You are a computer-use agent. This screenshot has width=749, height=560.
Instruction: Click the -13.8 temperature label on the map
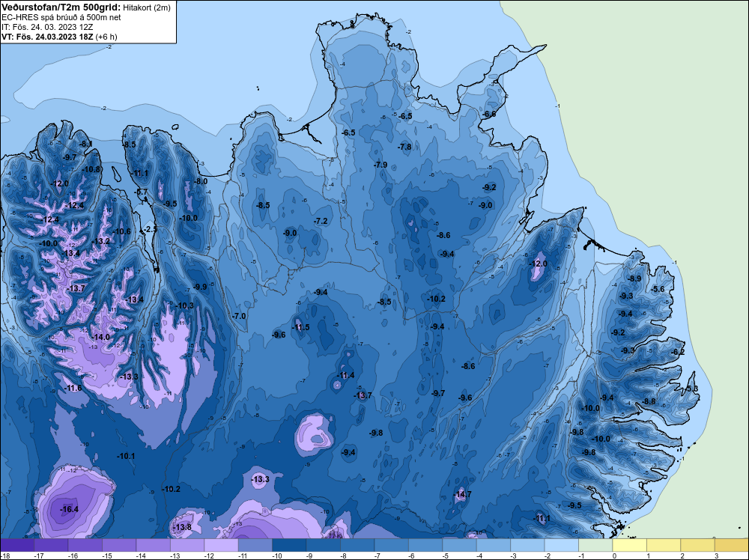[182, 527]
